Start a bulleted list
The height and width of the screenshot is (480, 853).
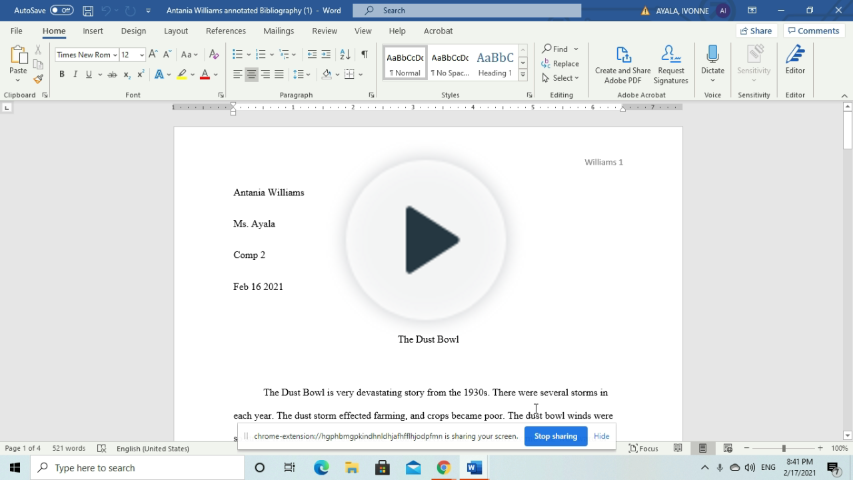point(238,54)
